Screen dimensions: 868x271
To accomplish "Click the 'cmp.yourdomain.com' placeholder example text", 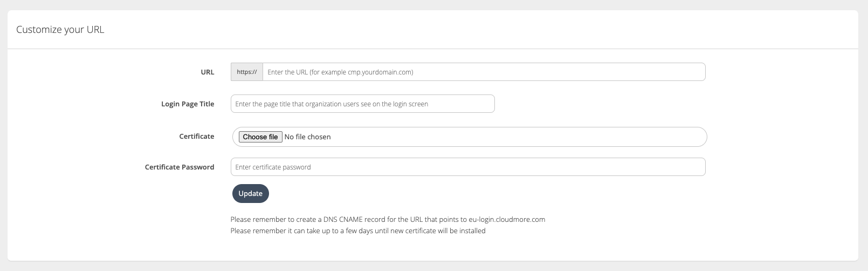I will 380,72.
